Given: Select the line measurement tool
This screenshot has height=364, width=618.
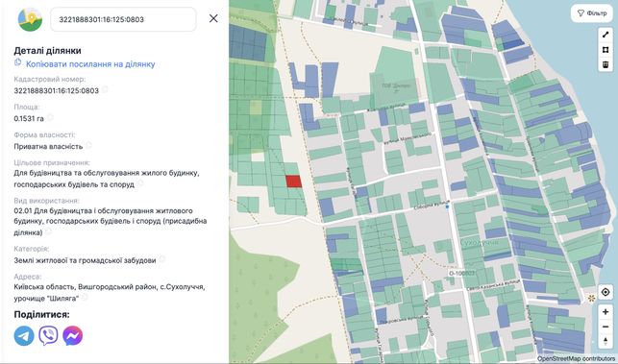Looking at the screenshot, I should coord(606,36).
